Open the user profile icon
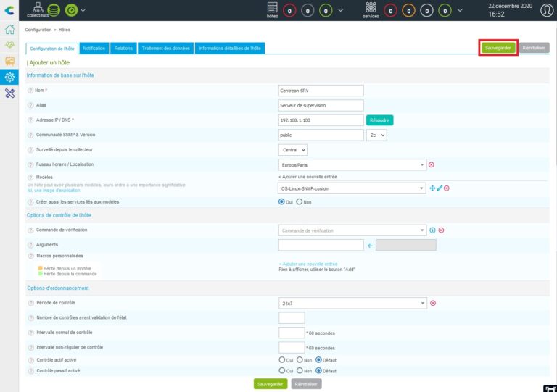This screenshot has width=557, height=392. pos(547,10)
